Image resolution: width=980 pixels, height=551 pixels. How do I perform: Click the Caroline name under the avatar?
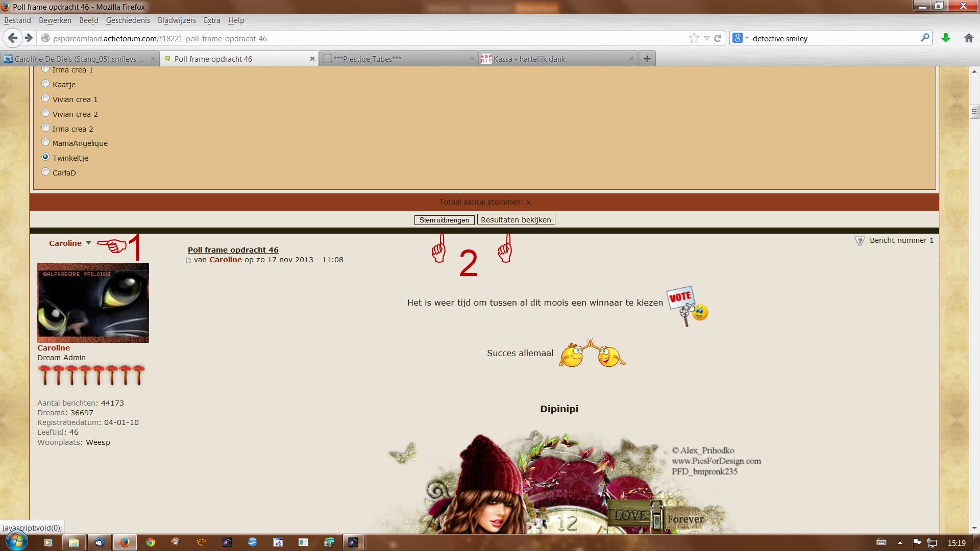click(x=54, y=348)
